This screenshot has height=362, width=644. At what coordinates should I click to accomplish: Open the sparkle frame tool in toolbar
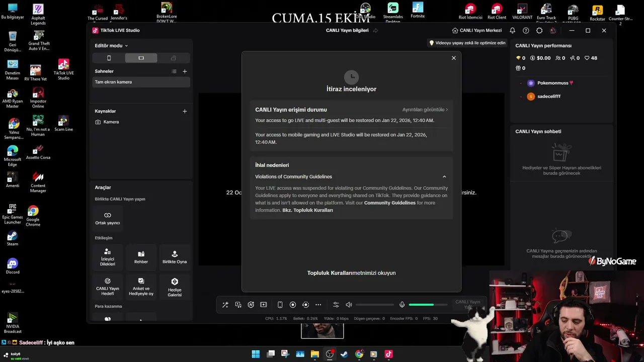tap(263, 305)
